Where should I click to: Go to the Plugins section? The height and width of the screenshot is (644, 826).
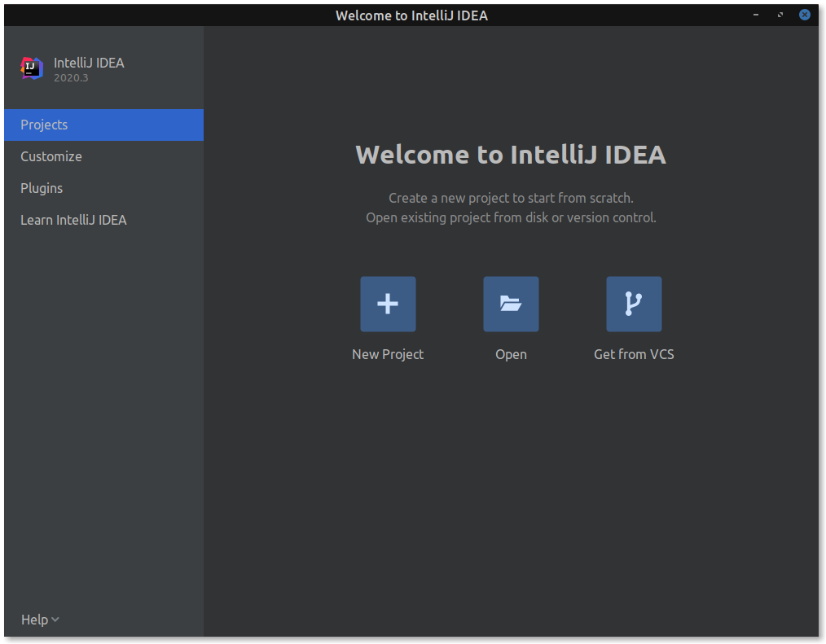coord(103,188)
